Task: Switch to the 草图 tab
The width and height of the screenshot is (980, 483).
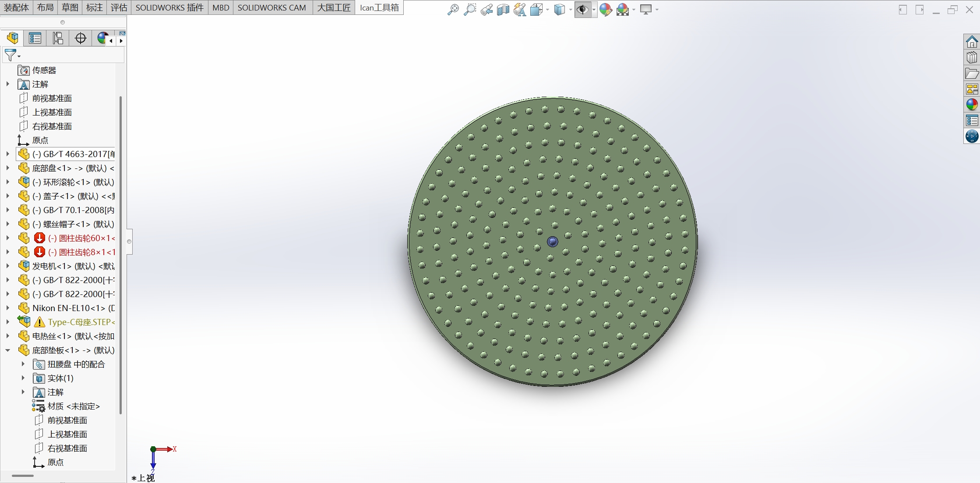Action: 70,7
